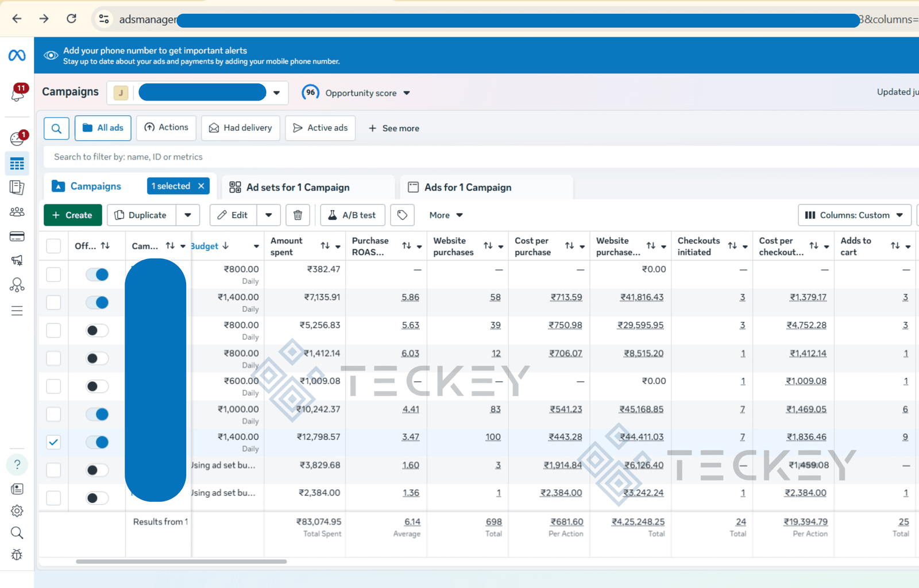Image resolution: width=919 pixels, height=588 pixels.
Task: Open settings gear in sidebar
Action: pos(17,511)
